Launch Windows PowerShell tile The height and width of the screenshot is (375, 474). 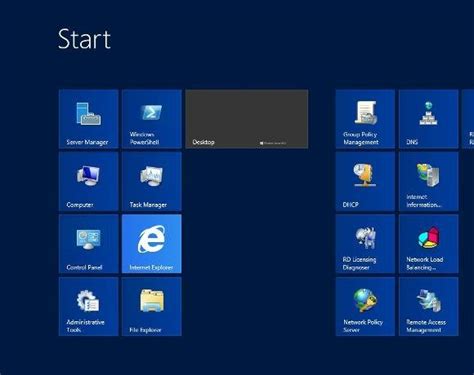click(152, 119)
